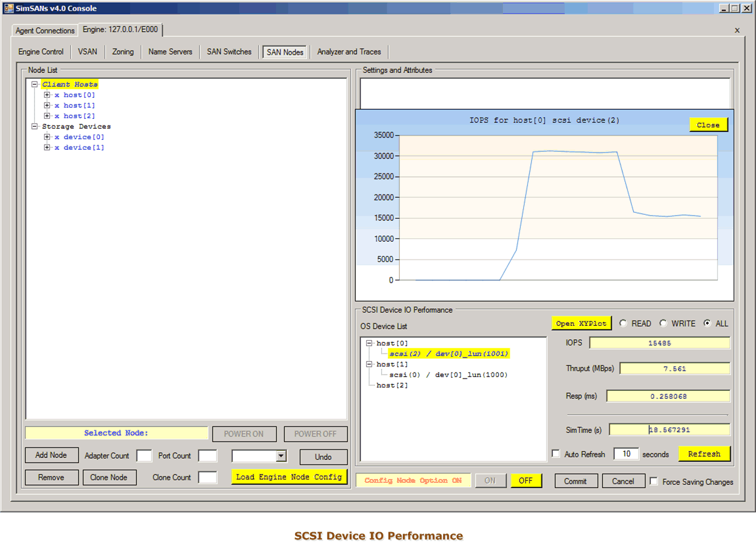Click the SimSANs app icon in title bar
756x544 pixels.
tap(9, 8)
